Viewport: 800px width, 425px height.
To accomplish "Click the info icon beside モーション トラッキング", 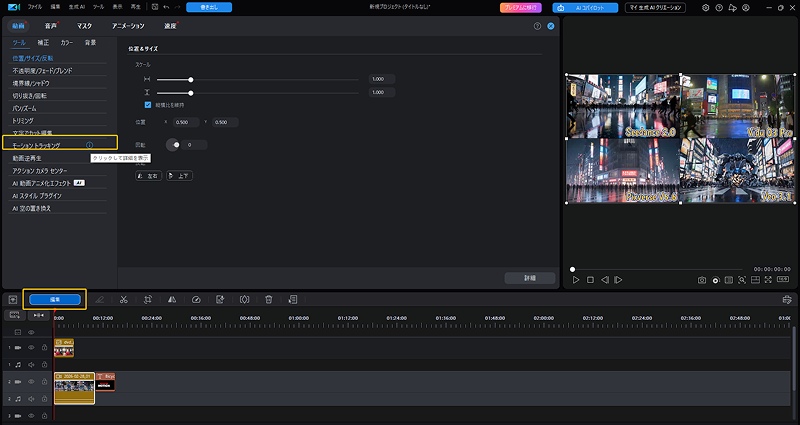I will 89,145.
